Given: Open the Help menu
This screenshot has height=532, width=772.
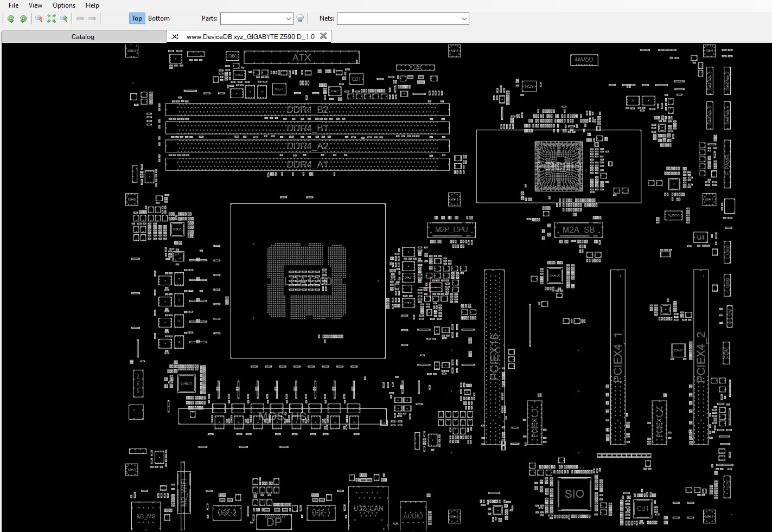Looking at the screenshot, I should pyautogui.click(x=92, y=5).
